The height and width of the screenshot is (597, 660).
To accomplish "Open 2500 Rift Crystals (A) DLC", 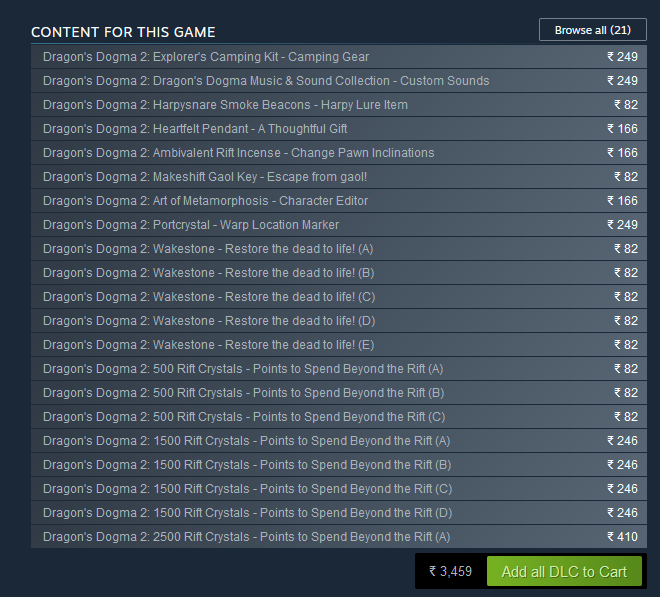I will coord(246,537).
